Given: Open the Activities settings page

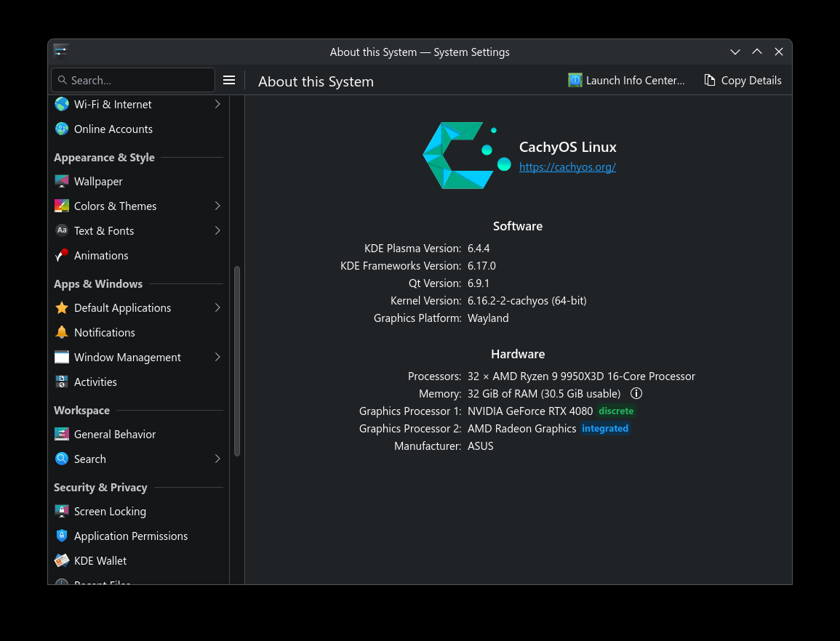Looking at the screenshot, I should pyautogui.click(x=139, y=382).
